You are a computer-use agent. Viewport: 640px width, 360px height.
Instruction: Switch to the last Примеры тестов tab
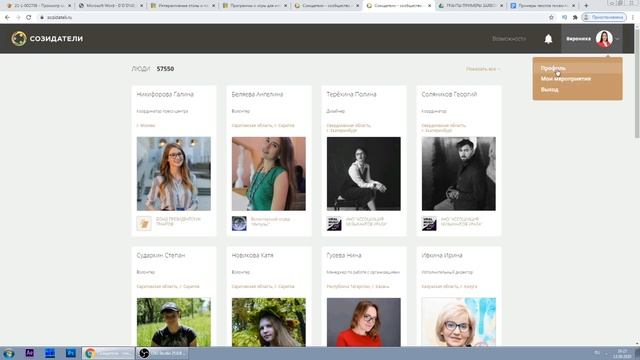point(542,6)
